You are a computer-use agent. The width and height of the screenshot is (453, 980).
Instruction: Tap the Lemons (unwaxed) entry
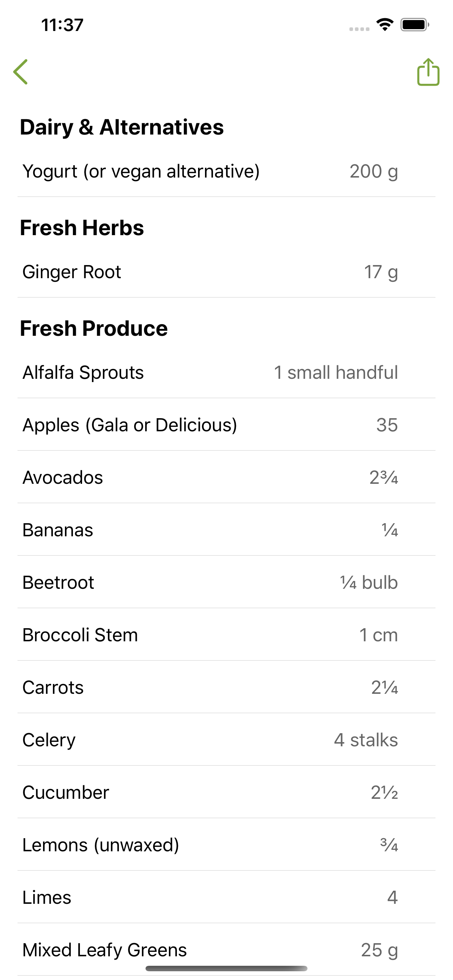[226, 845]
